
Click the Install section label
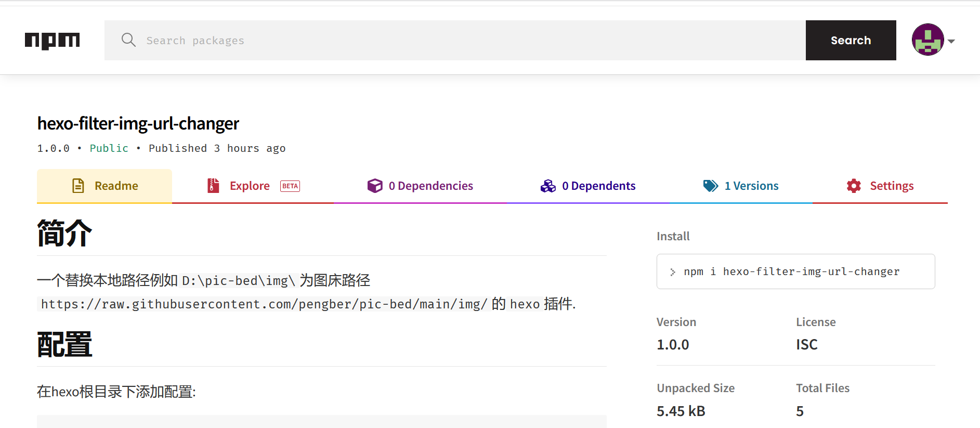[673, 236]
